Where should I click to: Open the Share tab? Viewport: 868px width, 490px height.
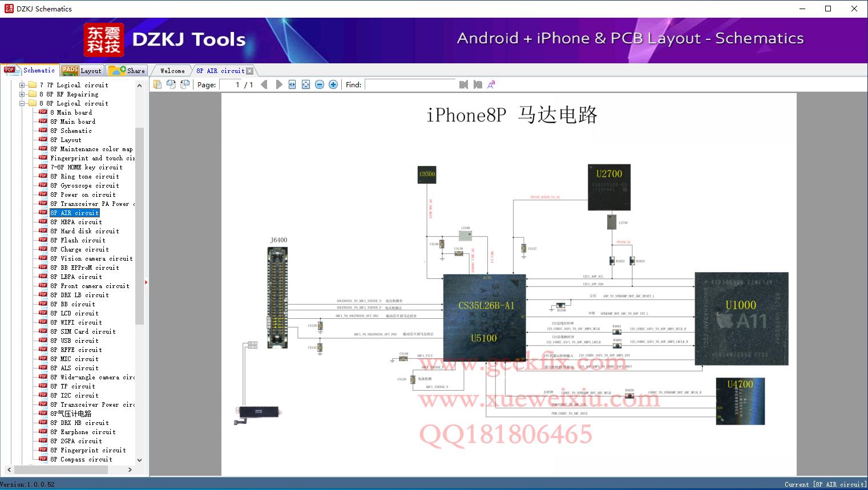coord(127,71)
